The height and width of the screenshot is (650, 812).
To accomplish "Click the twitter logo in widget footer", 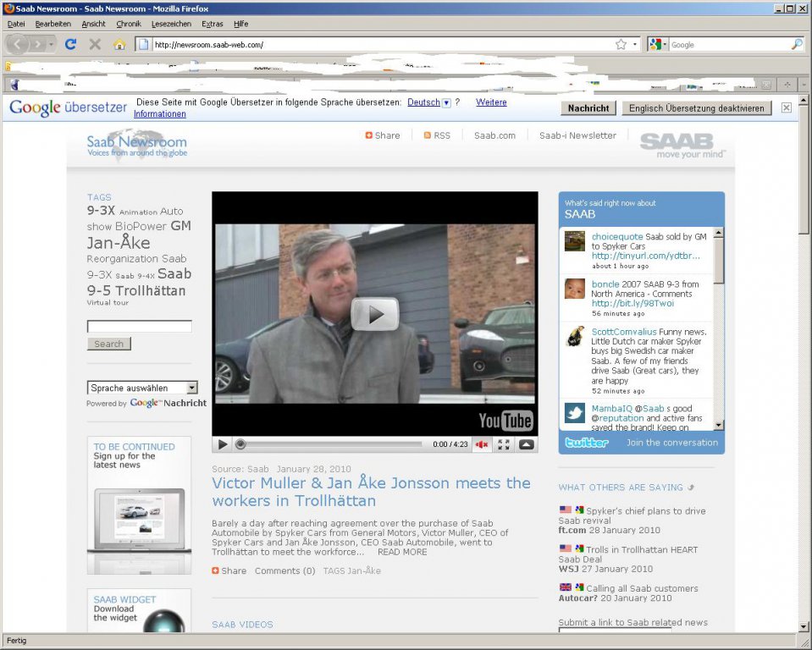I will click(x=587, y=443).
